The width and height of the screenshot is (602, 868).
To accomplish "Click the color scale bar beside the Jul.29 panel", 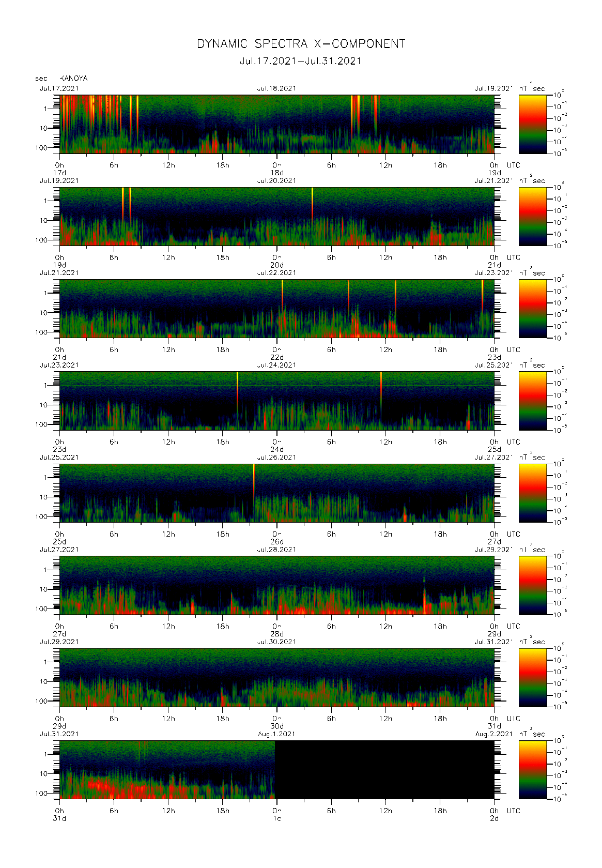I will (533, 678).
